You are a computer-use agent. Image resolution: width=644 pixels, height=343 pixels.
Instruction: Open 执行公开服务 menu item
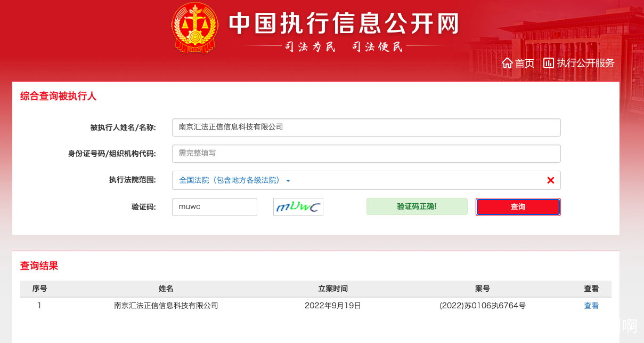tap(586, 63)
